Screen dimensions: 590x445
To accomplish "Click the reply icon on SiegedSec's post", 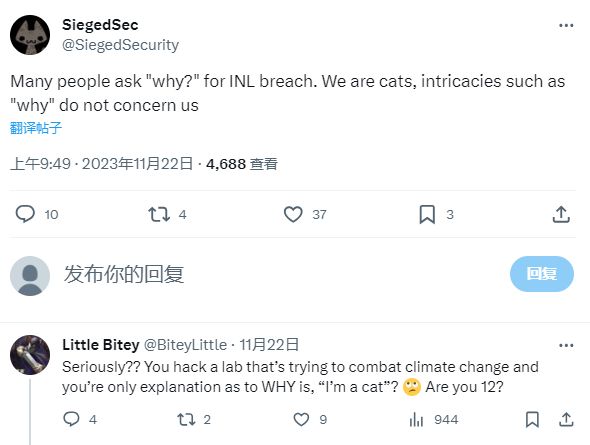I will click(x=25, y=214).
